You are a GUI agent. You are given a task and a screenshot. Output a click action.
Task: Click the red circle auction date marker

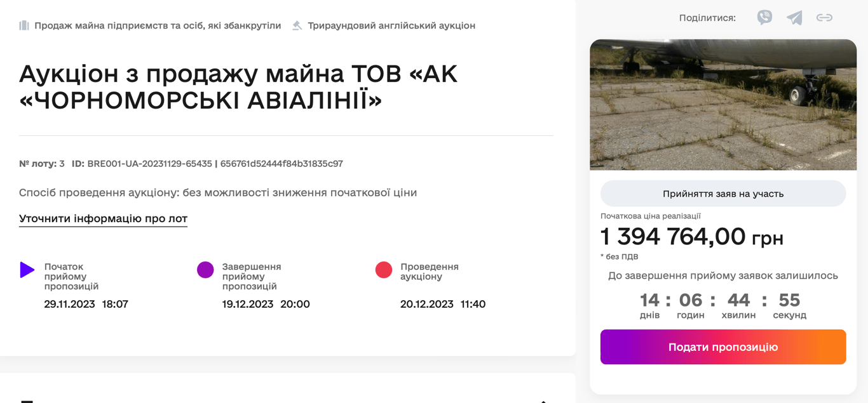coord(384,270)
